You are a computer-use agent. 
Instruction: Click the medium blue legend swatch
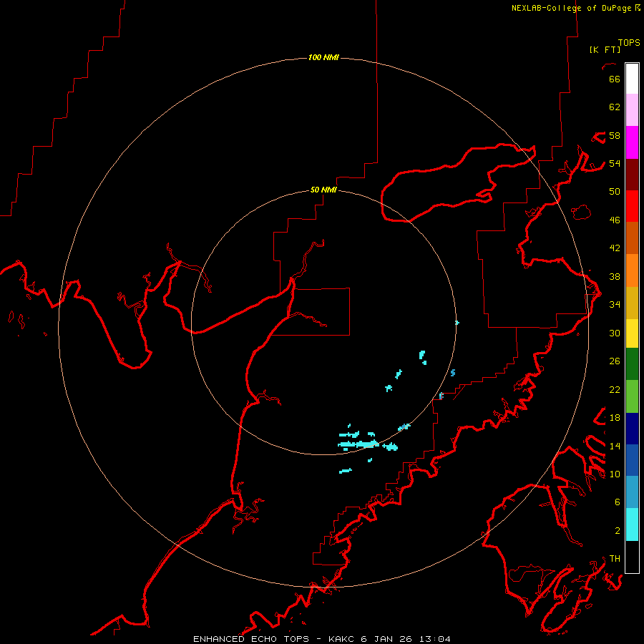click(632, 460)
